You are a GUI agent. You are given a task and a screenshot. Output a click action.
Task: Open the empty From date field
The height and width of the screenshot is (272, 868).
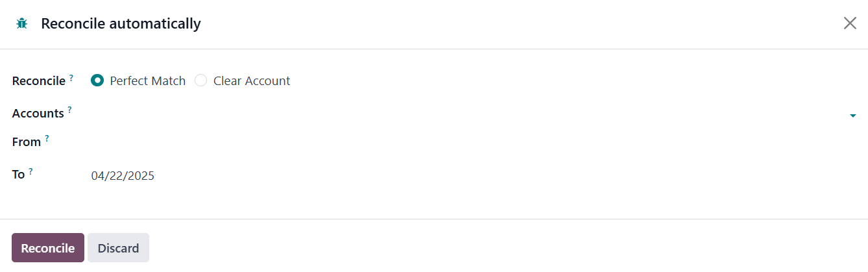(467, 142)
